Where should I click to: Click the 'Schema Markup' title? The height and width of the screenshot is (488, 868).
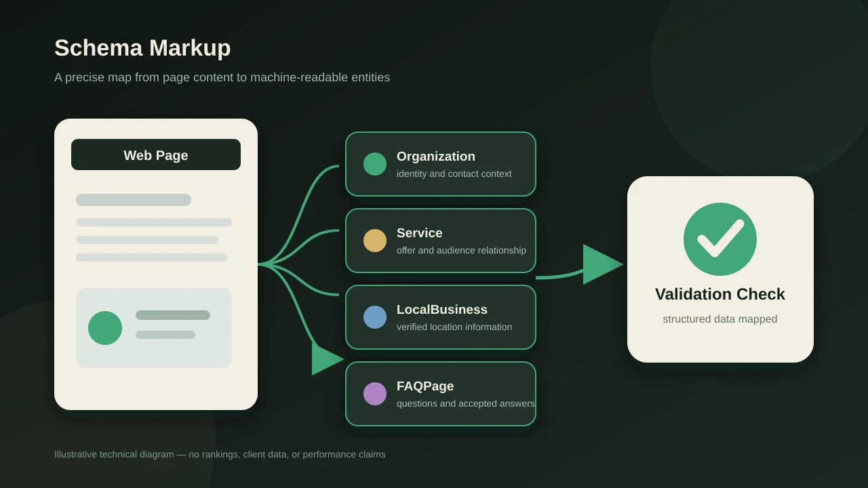[x=142, y=48]
